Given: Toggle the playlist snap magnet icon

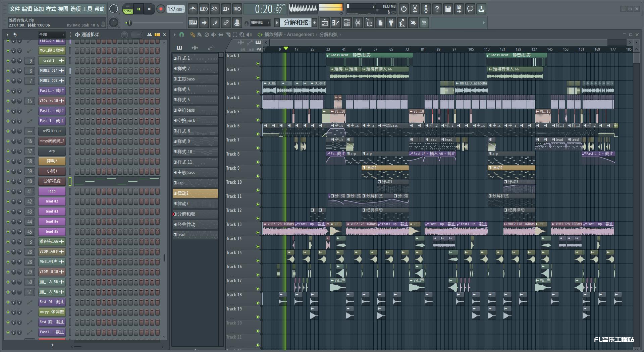Looking at the screenshot, I should (181, 35).
